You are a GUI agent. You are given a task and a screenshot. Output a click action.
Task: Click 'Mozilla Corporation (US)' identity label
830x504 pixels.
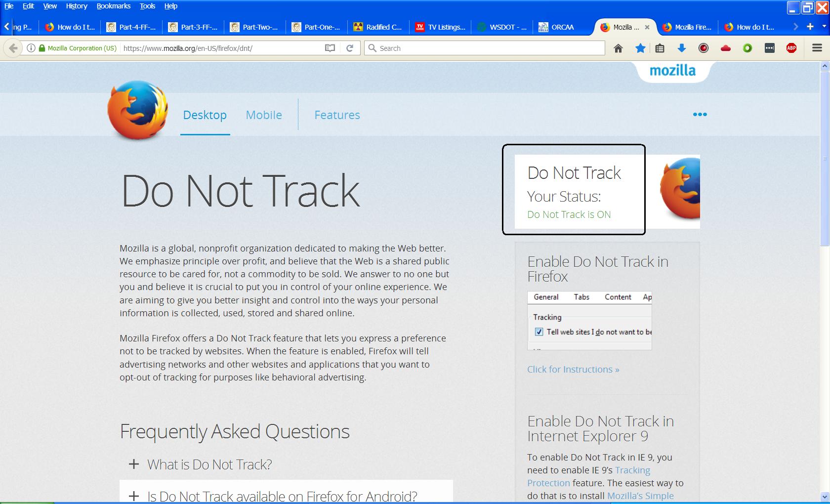82,48
